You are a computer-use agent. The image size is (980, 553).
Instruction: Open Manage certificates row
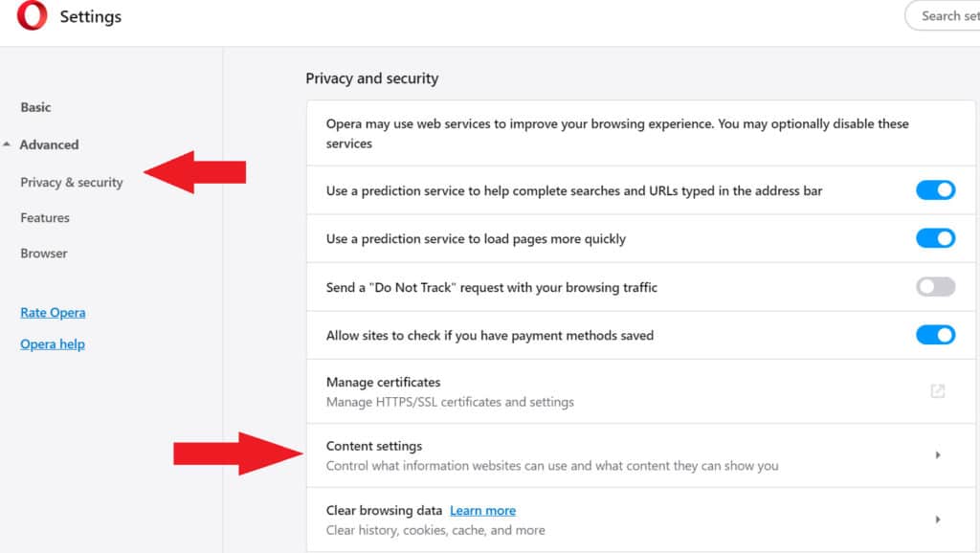[574, 391]
